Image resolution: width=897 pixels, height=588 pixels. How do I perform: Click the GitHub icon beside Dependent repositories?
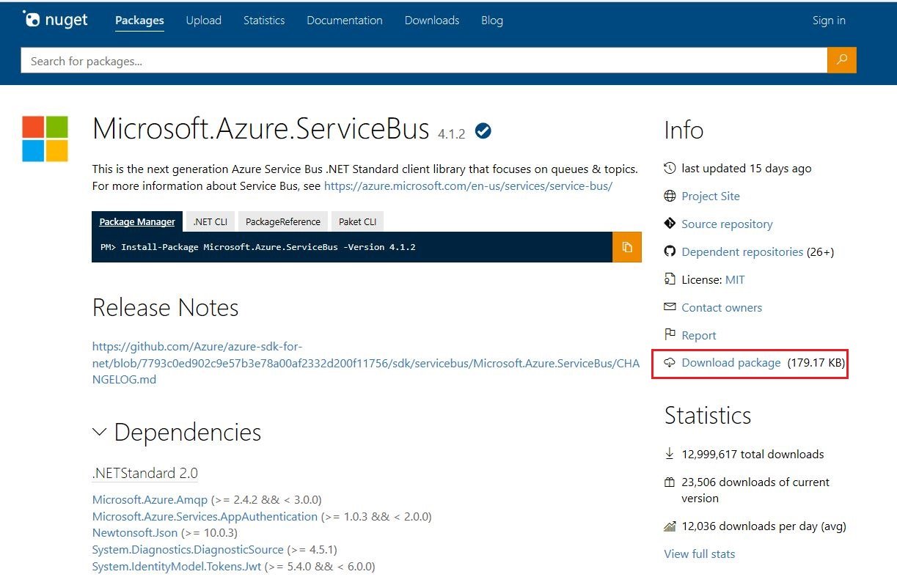tap(670, 251)
